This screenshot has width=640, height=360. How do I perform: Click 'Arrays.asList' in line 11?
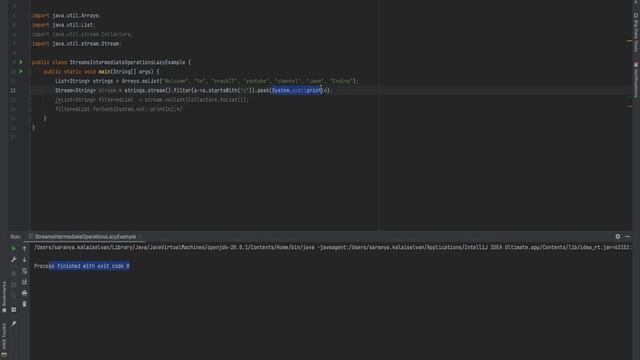coord(140,81)
